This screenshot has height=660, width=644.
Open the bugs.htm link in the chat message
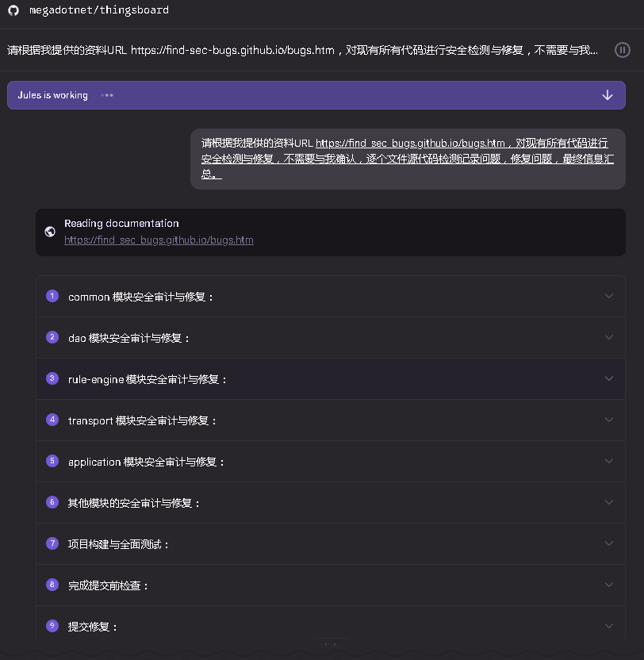click(410, 143)
